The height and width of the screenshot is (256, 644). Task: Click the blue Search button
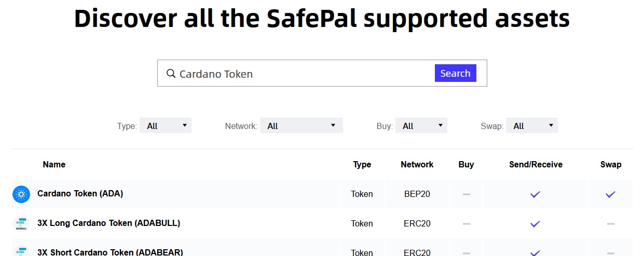pos(455,73)
